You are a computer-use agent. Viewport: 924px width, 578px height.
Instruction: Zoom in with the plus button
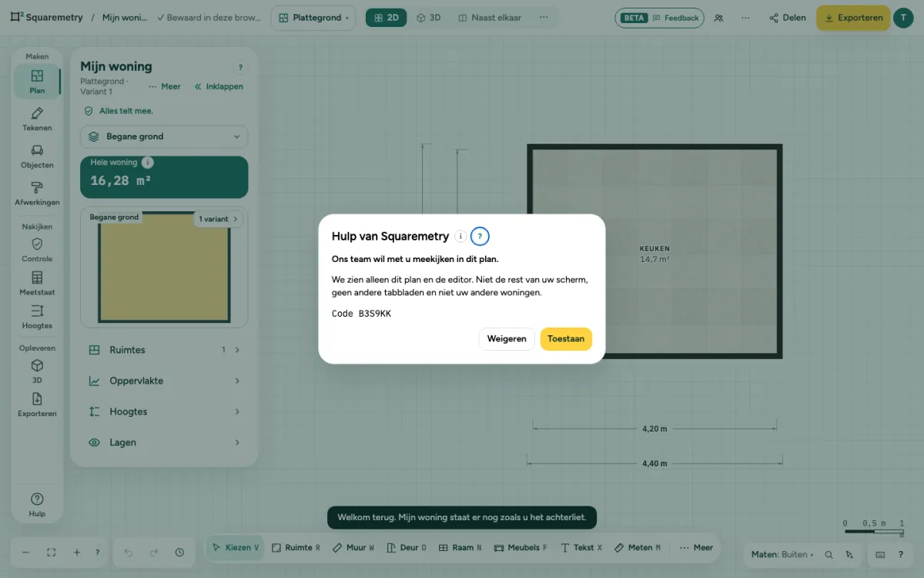(x=77, y=553)
